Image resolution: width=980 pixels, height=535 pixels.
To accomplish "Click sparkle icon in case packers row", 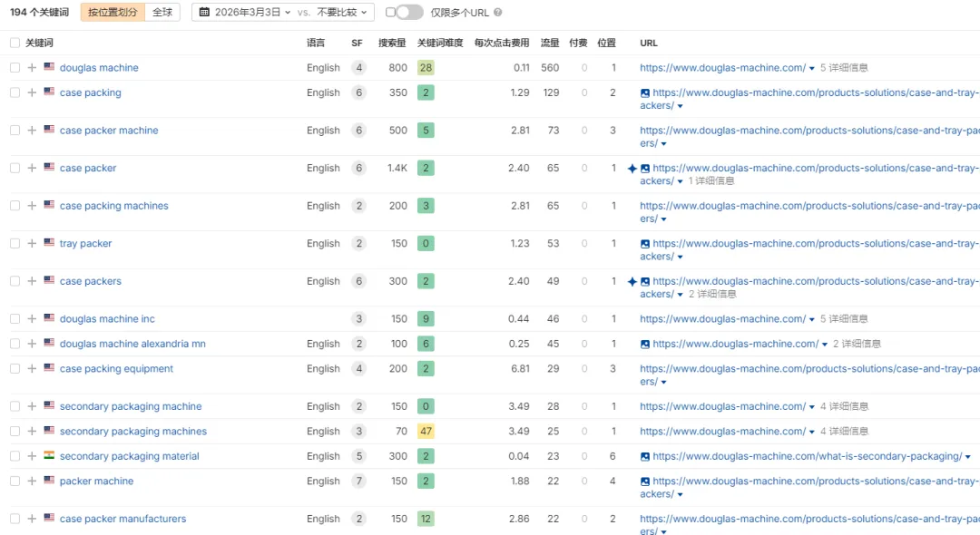I will click(x=632, y=281).
